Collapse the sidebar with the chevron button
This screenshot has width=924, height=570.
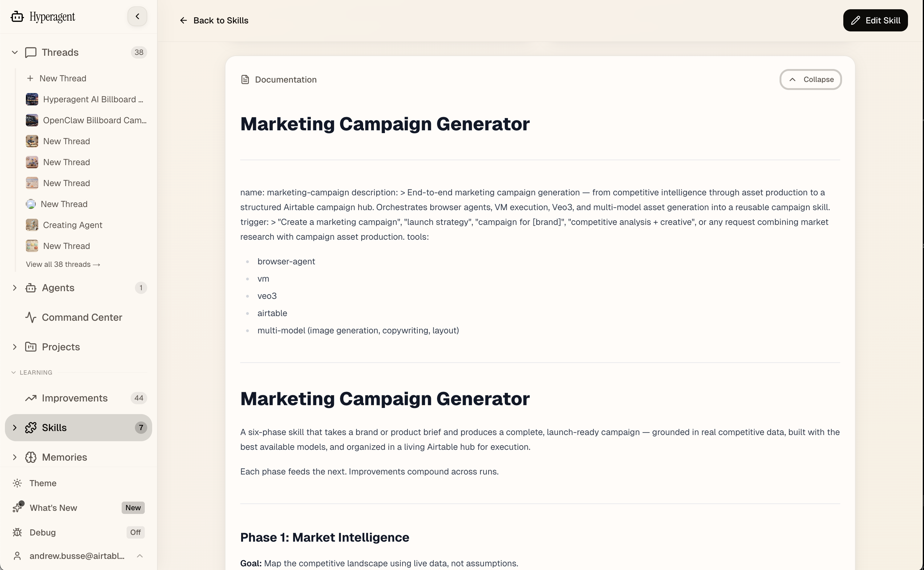tap(137, 17)
